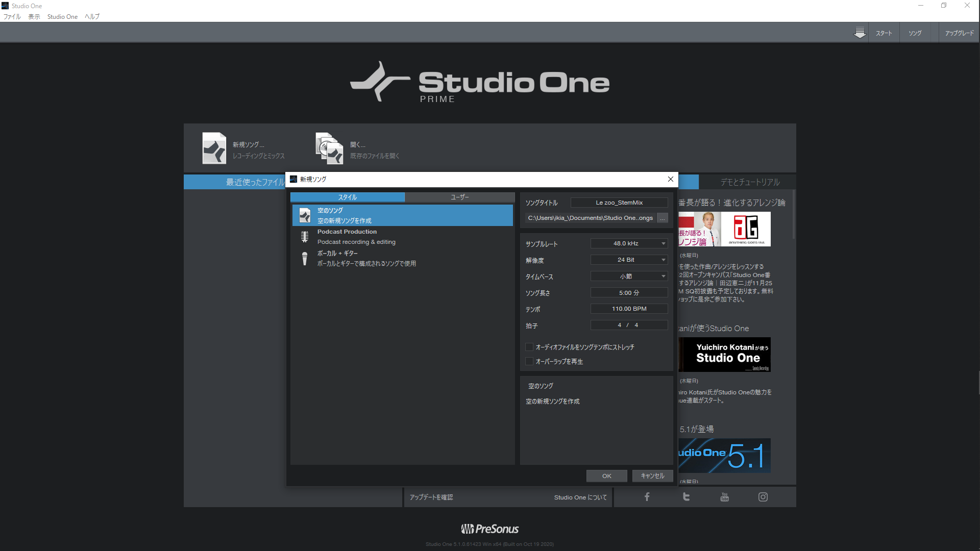Image resolution: width=980 pixels, height=551 pixels.
Task: Click the news feed scrollbar
Action: click(794, 214)
